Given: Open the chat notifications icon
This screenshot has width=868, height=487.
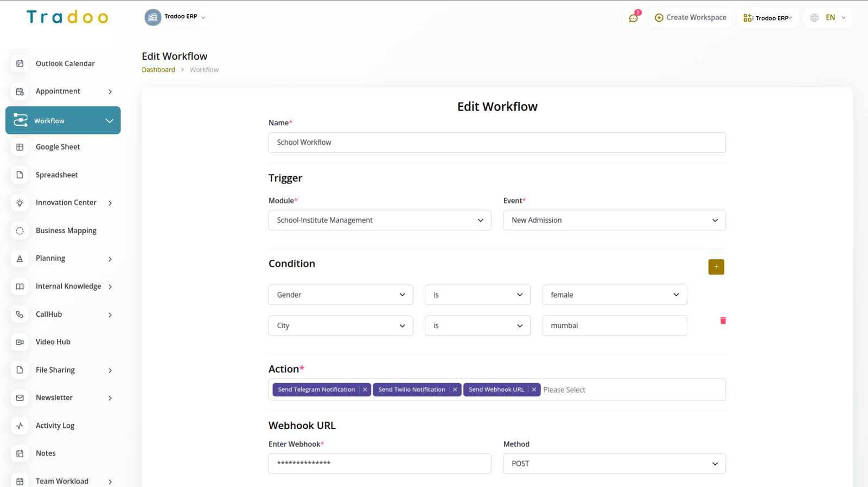Looking at the screenshot, I should (x=633, y=18).
